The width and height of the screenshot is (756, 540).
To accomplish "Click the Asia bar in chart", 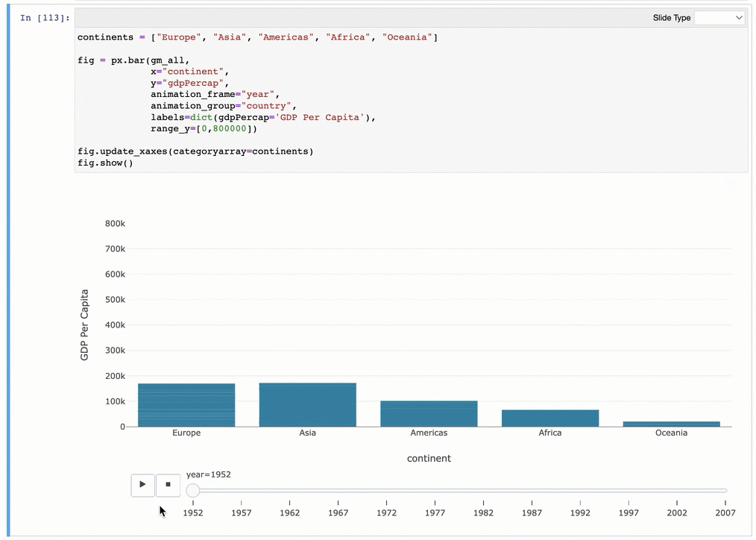I will coord(307,404).
